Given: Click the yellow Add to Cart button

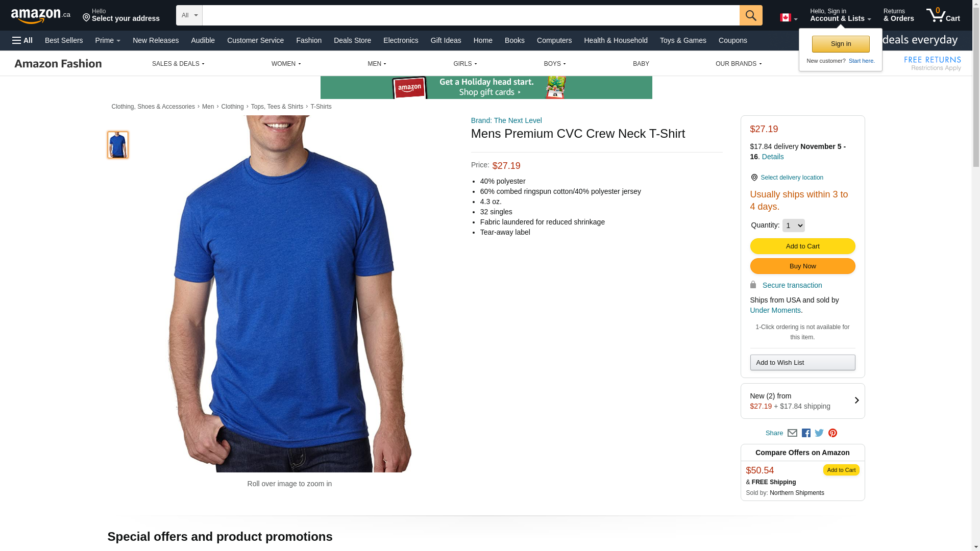Looking at the screenshot, I should point(802,246).
